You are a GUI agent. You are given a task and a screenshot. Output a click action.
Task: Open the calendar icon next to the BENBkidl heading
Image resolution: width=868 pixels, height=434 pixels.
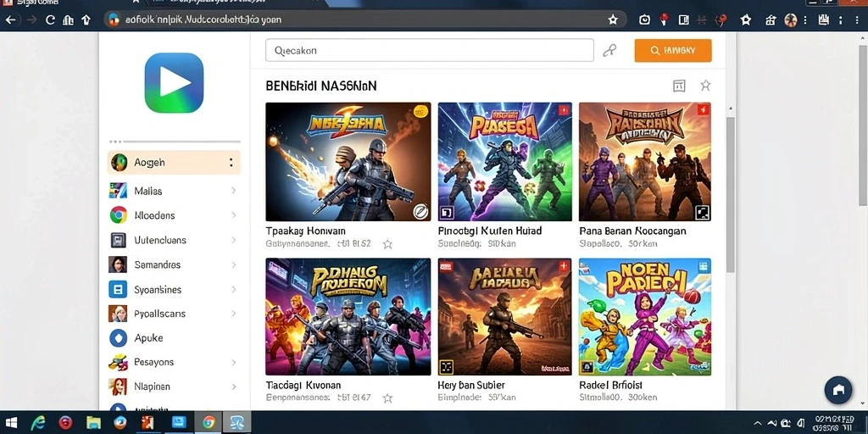click(x=679, y=86)
